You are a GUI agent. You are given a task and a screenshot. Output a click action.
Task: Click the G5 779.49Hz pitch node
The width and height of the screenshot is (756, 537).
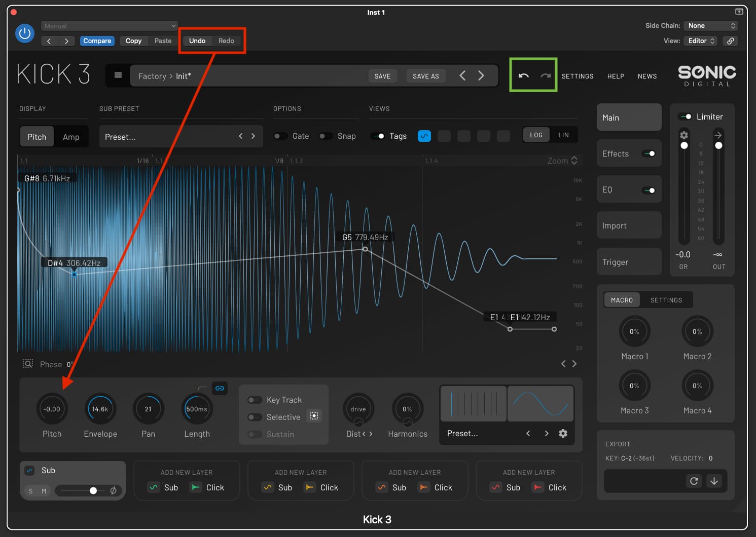click(x=365, y=249)
